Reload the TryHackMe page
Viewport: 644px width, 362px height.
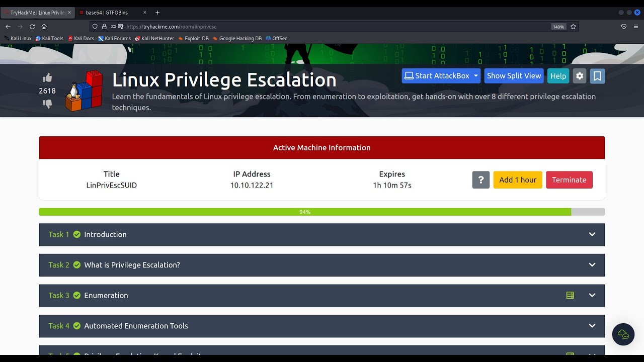(32, 27)
